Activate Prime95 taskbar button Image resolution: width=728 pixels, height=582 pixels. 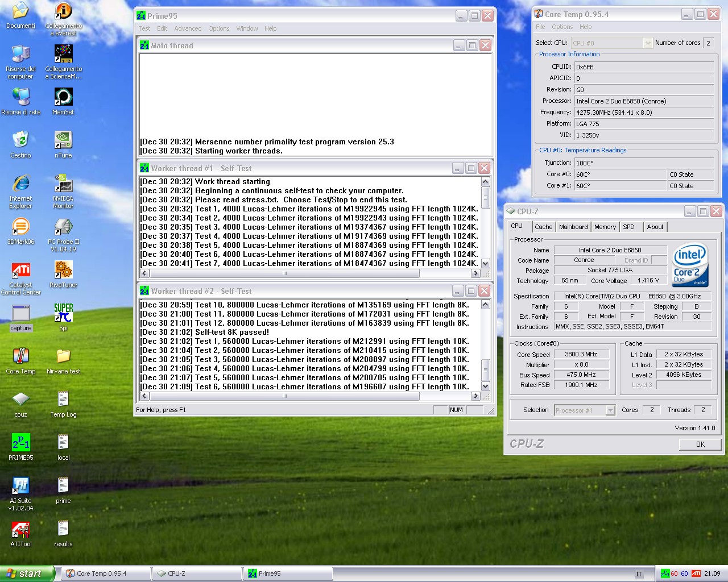(x=288, y=573)
